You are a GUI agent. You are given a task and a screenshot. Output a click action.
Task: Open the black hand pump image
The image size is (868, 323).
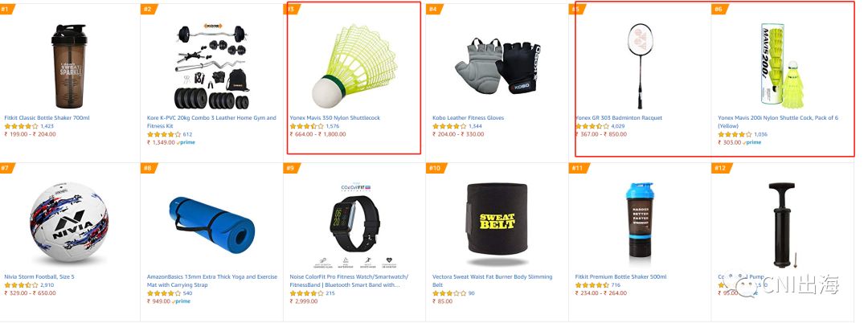[781, 224]
